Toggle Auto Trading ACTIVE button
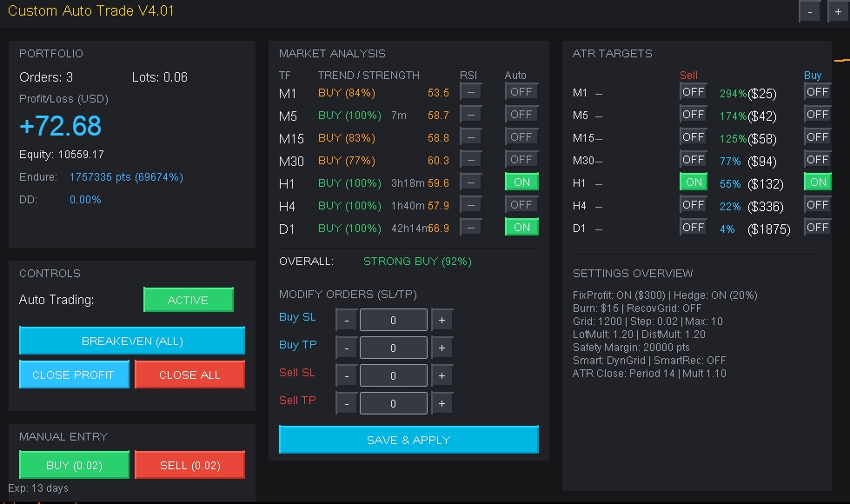 pos(188,300)
